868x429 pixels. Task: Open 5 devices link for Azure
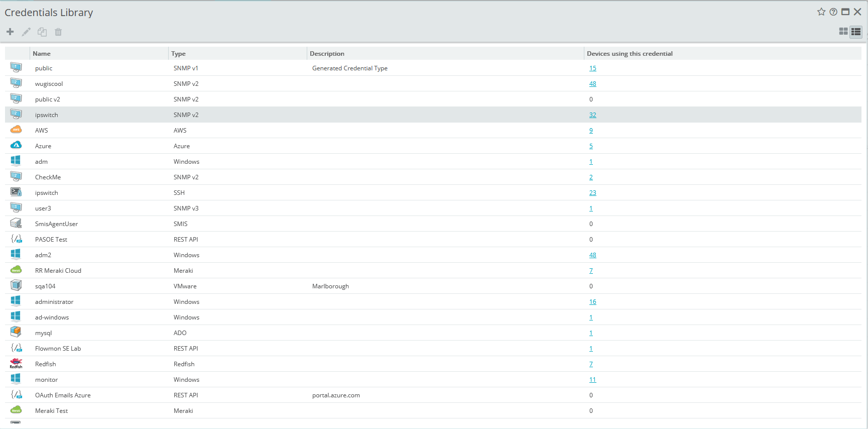click(x=591, y=146)
